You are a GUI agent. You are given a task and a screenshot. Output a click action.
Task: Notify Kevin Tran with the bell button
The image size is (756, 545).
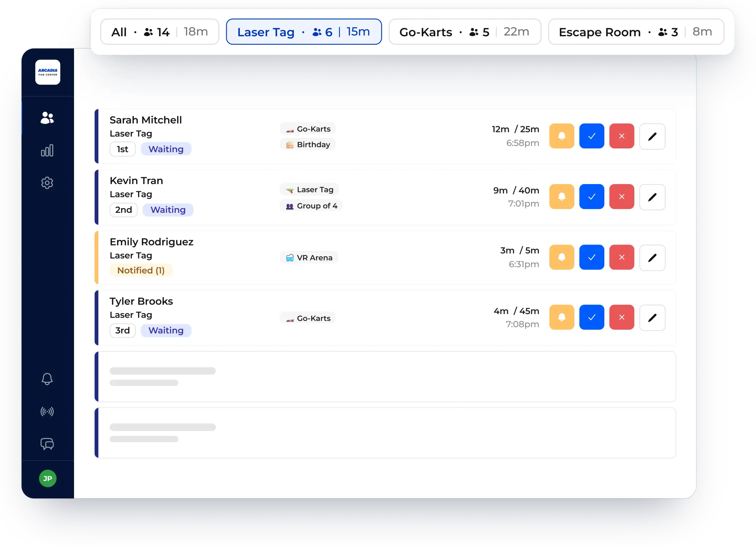[x=562, y=197]
